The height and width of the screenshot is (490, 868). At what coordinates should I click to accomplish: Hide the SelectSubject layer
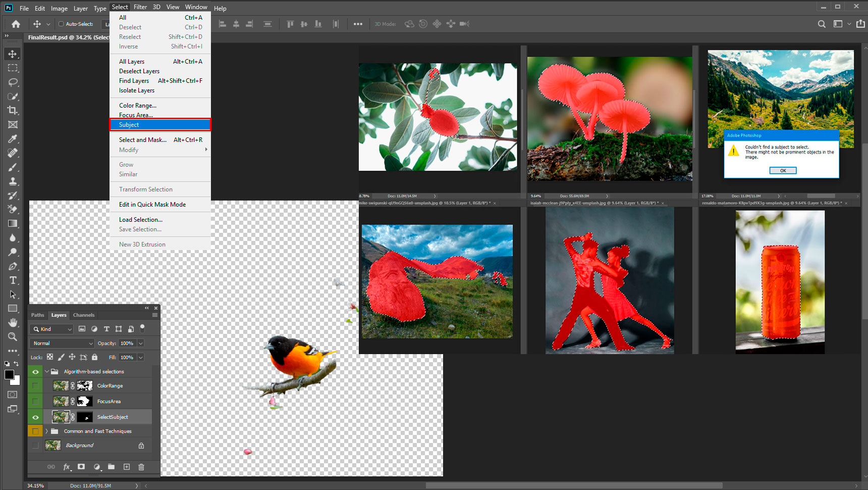35,417
